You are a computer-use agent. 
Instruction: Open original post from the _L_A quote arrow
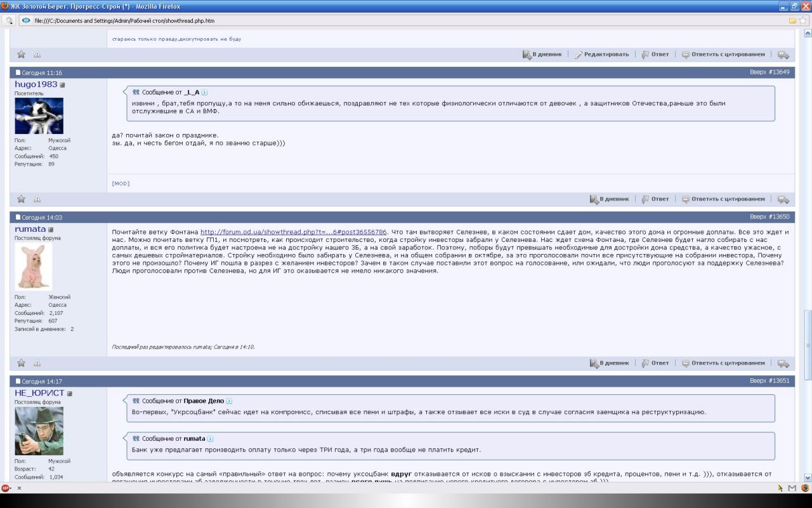click(x=204, y=93)
